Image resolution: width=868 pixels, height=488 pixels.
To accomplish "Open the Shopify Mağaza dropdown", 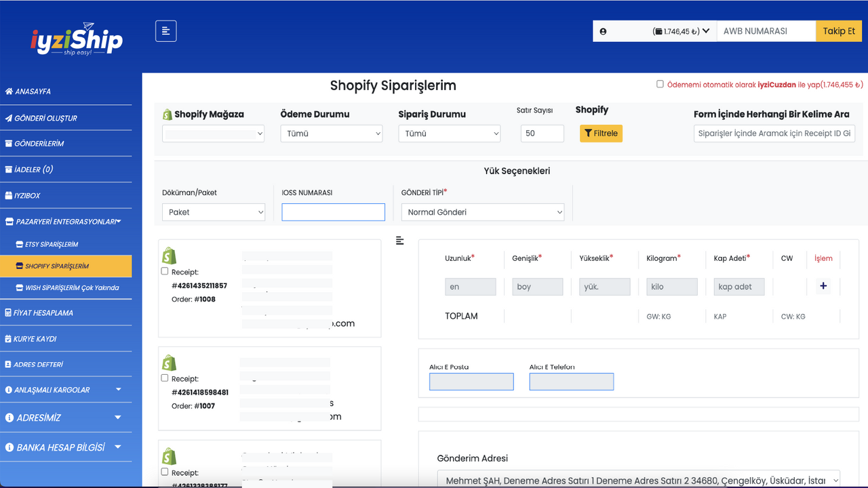I will (214, 134).
